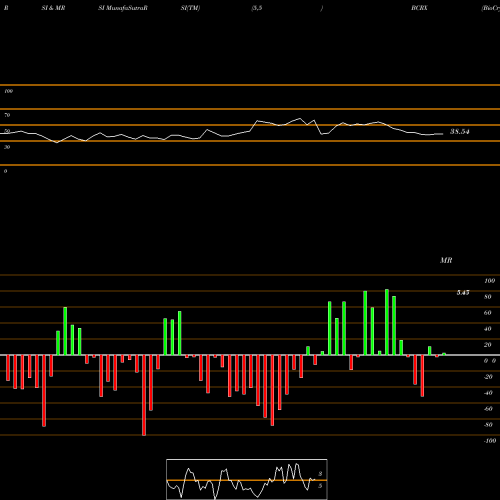Click the 50 level label on RSI axis
500x500 pixels.
(7, 131)
